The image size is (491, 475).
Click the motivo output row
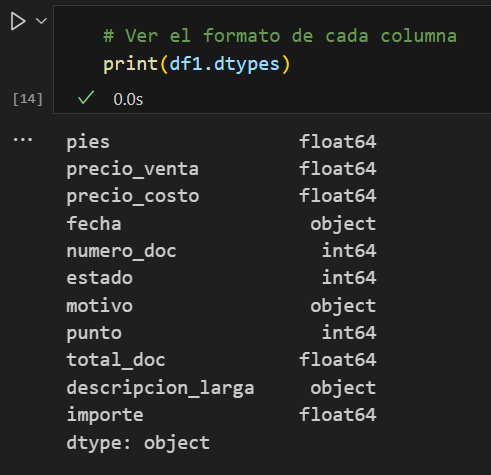click(x=221, y=306)
